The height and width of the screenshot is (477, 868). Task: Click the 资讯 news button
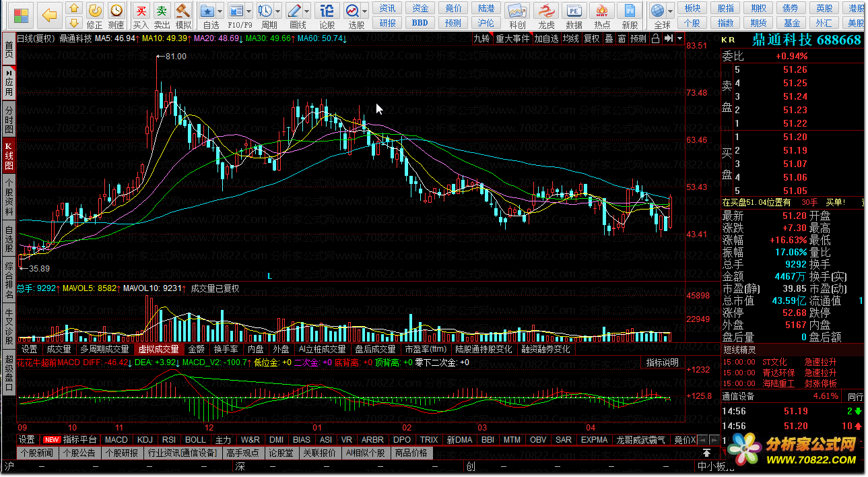coord(387,8)
